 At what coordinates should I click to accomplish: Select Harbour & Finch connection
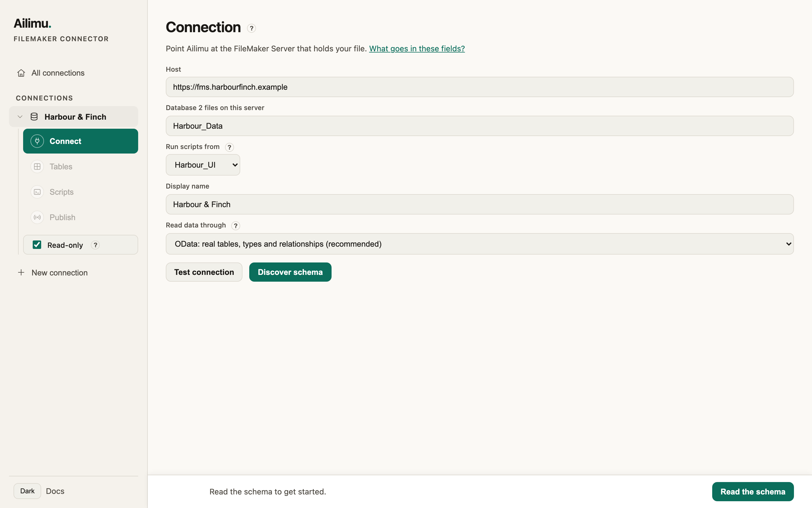[x=74, y=117]
